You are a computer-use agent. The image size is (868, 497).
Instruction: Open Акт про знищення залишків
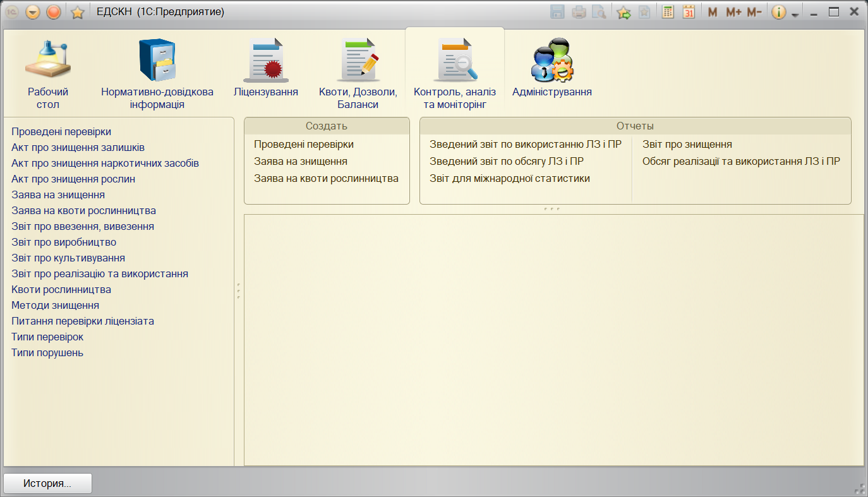tap(78, 147)
